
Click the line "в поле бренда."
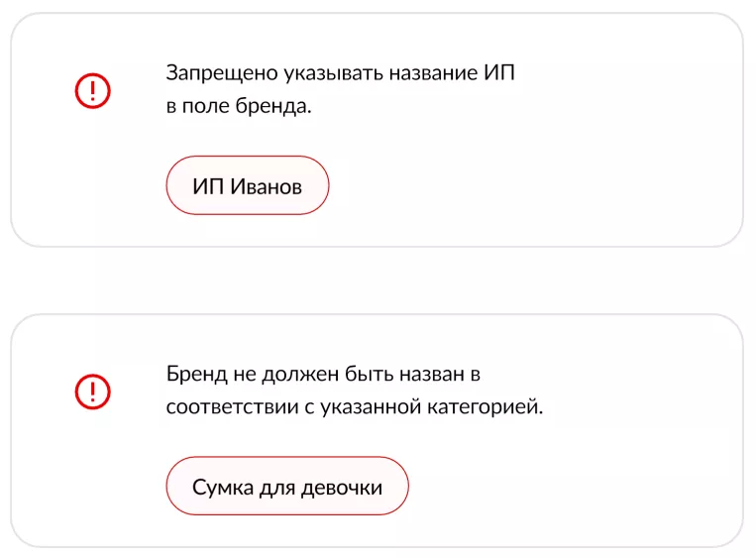click(239, 106)
